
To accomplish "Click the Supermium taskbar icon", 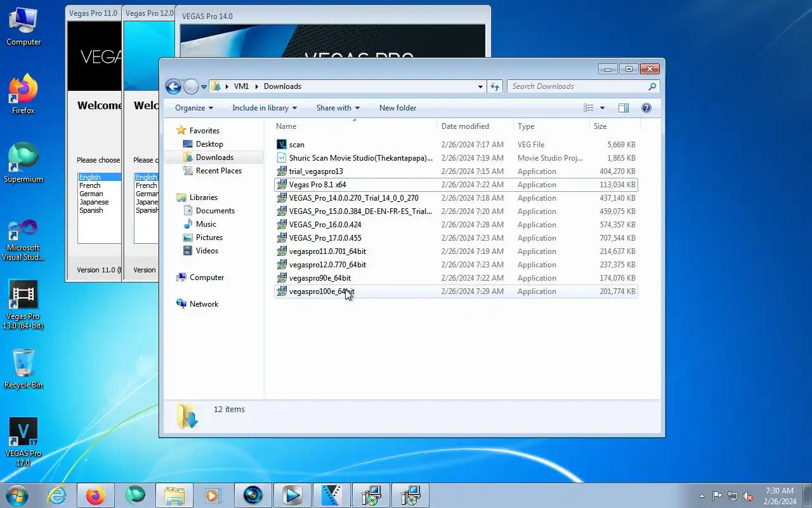I will click(x=135, y=495).
